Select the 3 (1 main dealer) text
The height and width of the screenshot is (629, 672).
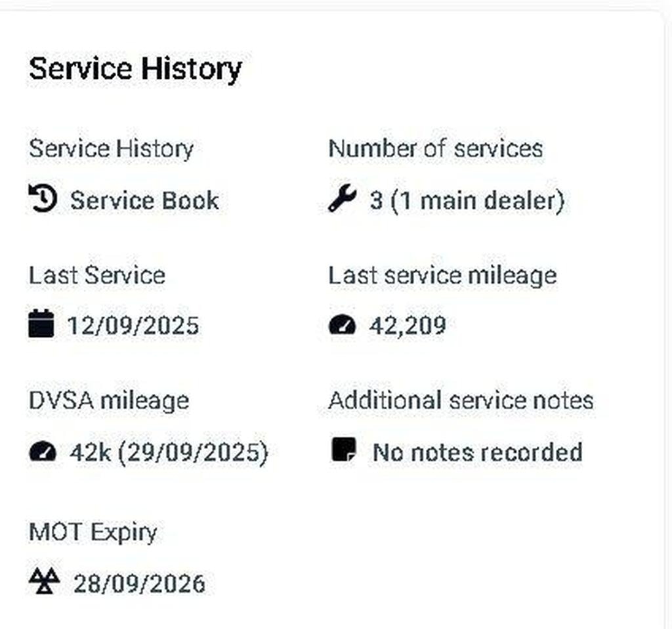[x=467, y=200]
